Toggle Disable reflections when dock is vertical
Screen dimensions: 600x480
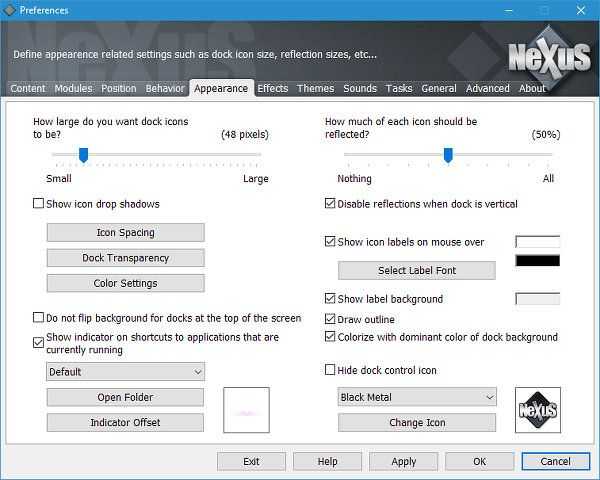pos(331,204)
